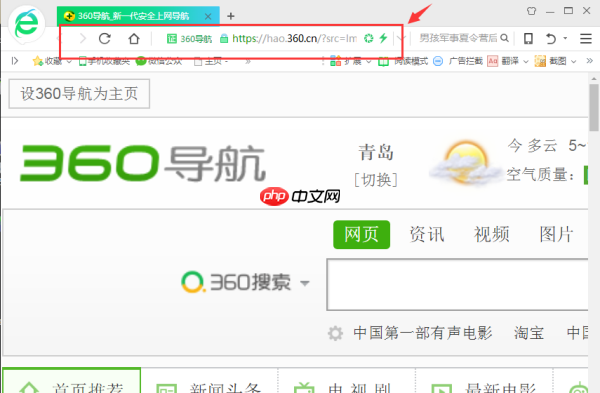
Task: Open a new tab with plus button
Action: click(230, 16)
